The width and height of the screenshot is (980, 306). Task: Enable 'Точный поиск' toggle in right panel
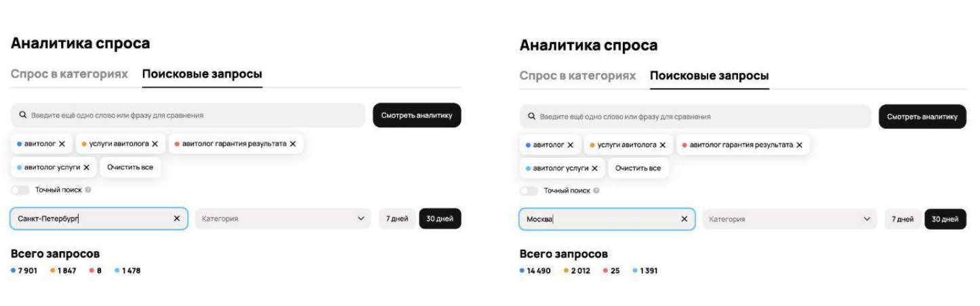(529, 191)
